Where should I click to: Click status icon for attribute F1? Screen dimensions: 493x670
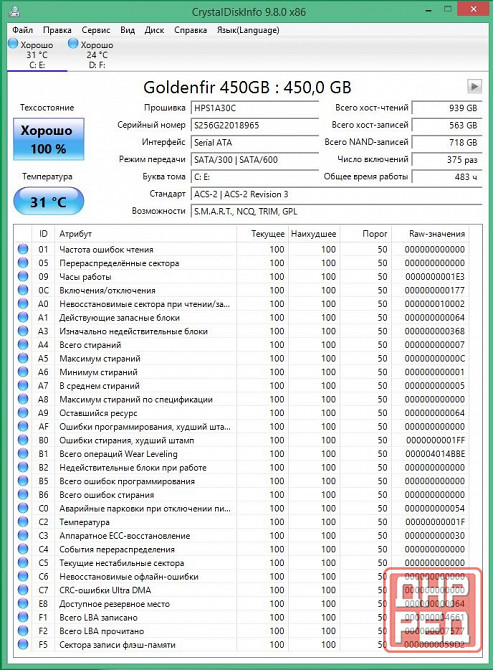tap(23, 617)
